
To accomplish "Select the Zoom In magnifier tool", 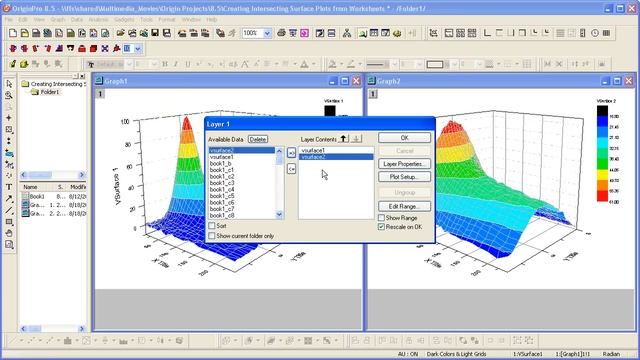I will coord(9,95).
